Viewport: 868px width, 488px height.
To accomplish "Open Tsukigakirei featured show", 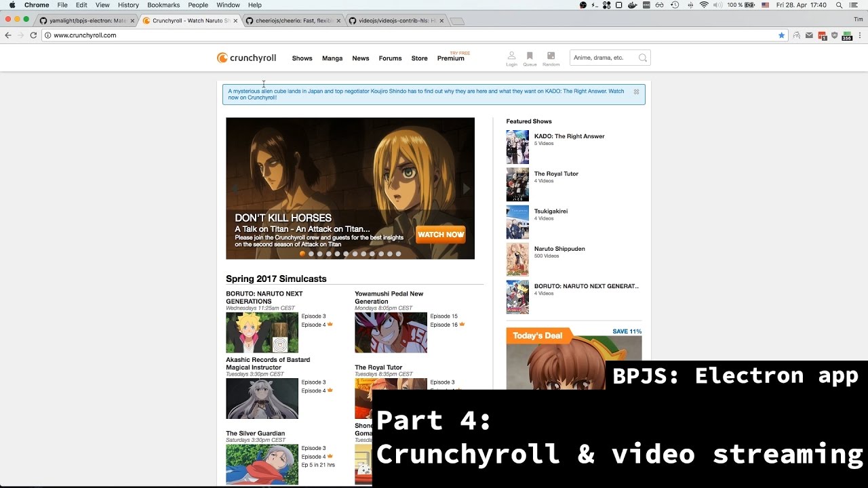I will (x=550, y=211).
